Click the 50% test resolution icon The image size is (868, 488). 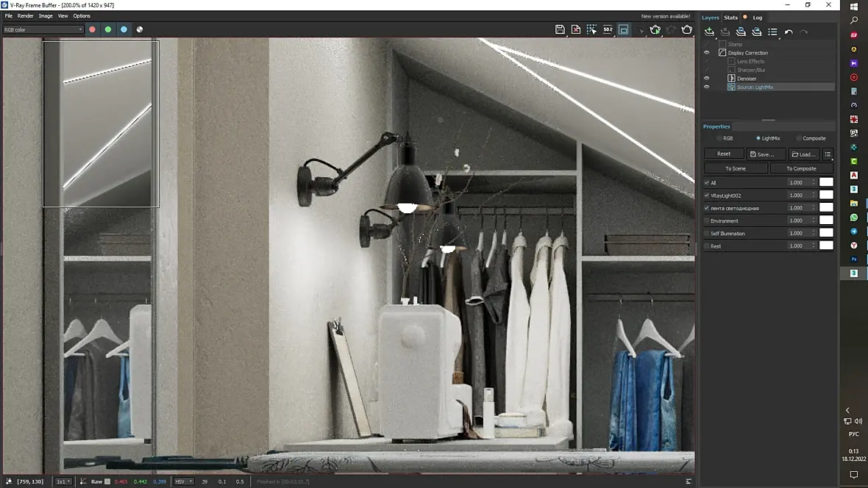608,29
